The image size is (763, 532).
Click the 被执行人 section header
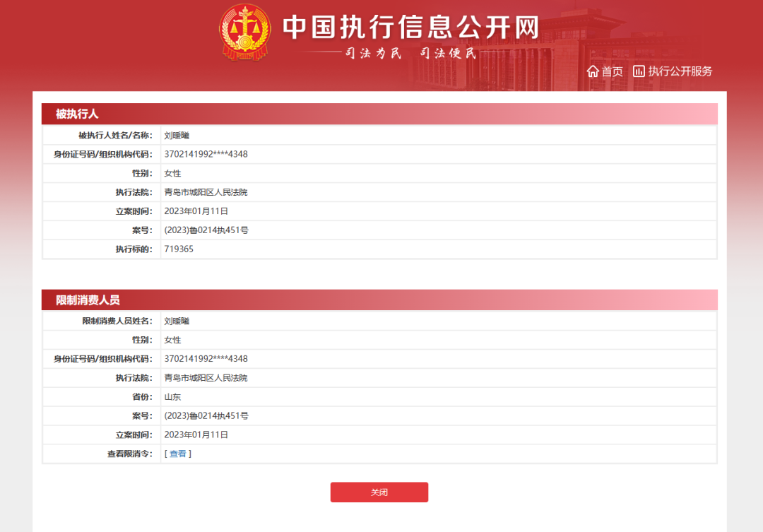(x=379, y=114)
